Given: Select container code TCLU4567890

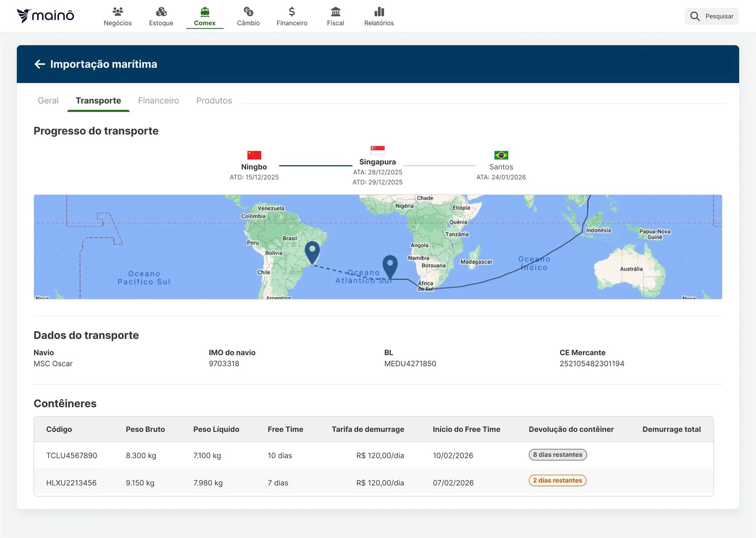Looking at the screenshot, I should point(71,456).
